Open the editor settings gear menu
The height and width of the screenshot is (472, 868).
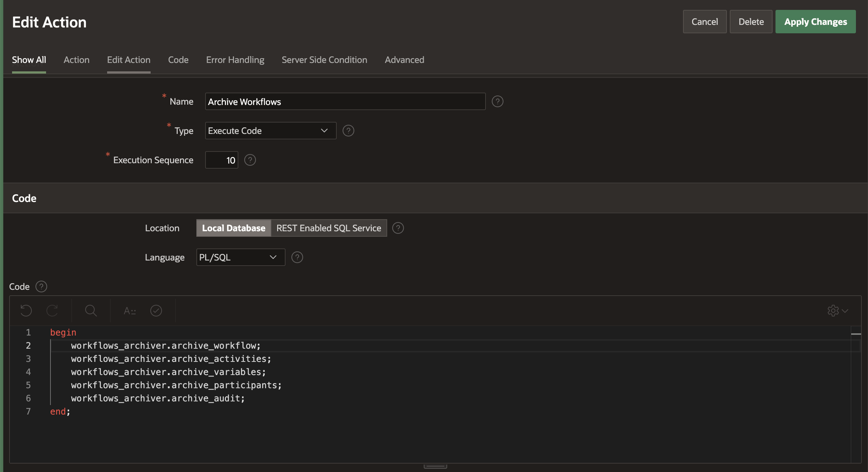(837, 311)
